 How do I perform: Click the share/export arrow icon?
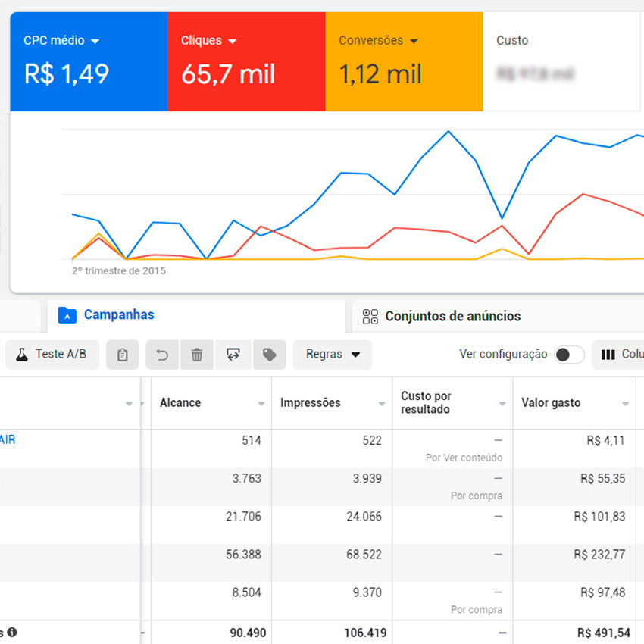click(x=233, y=355)
